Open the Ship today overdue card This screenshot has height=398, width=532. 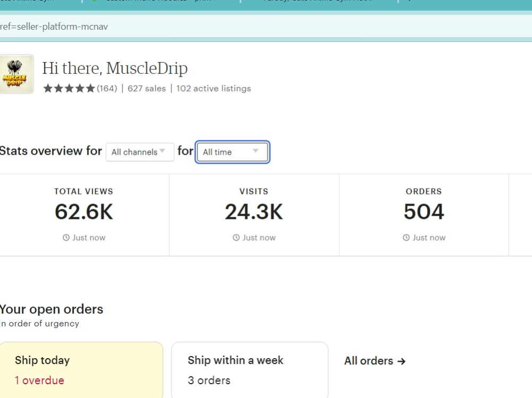coord(81,370)
